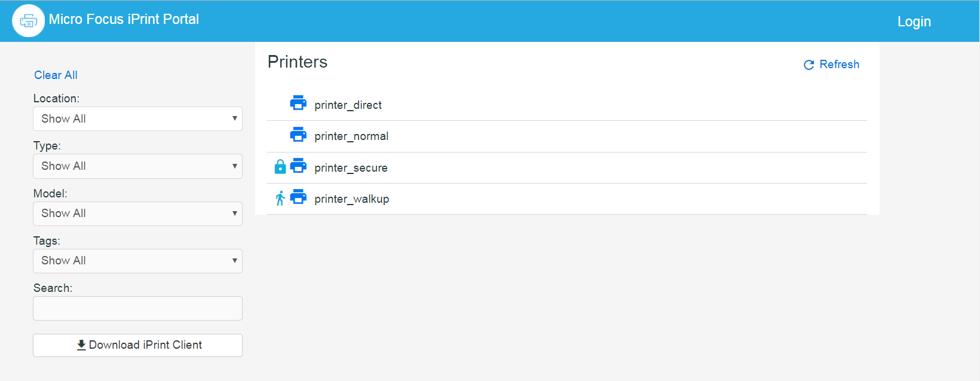Click the lock icon for printer_secure
Viewport: 980px width, 381px height.
280,167
